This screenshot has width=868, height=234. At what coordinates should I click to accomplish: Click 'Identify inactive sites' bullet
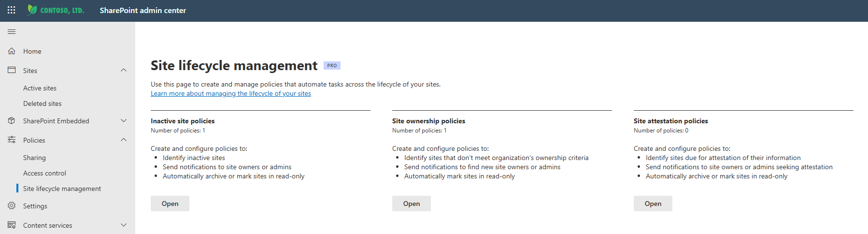[x=194, y=158]
